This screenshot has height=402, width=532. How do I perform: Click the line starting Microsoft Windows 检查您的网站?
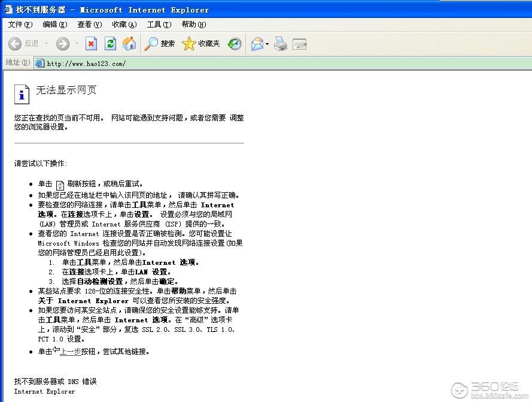click(x=140, y=243)
